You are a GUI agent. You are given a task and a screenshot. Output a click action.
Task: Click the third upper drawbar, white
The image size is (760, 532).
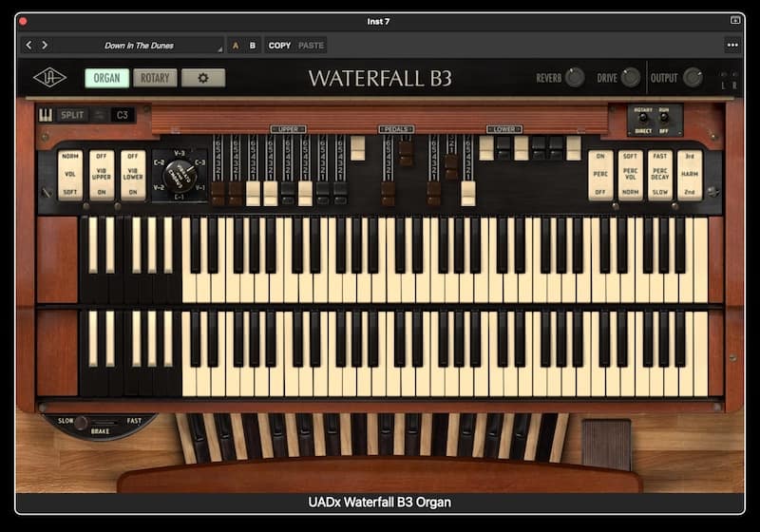point(253,193)
